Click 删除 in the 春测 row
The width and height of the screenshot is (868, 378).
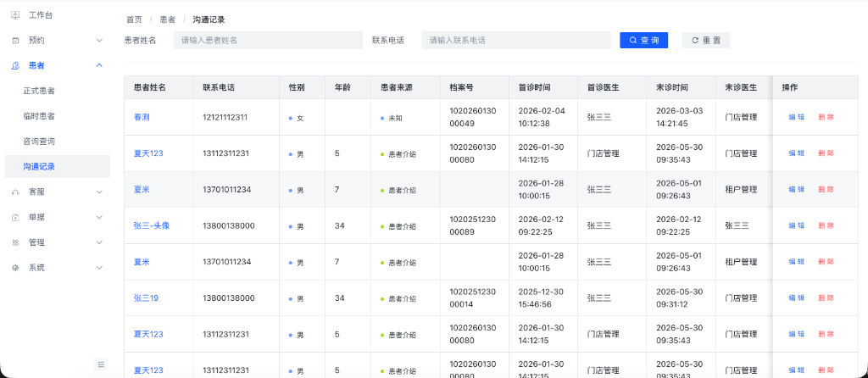tap(826, 117)
